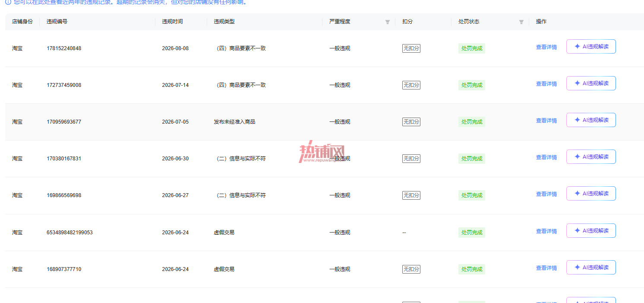This screenshot has height=303, width=644.
Task: Open AI违规解读 for violation 170959693677
Action: 591,120
